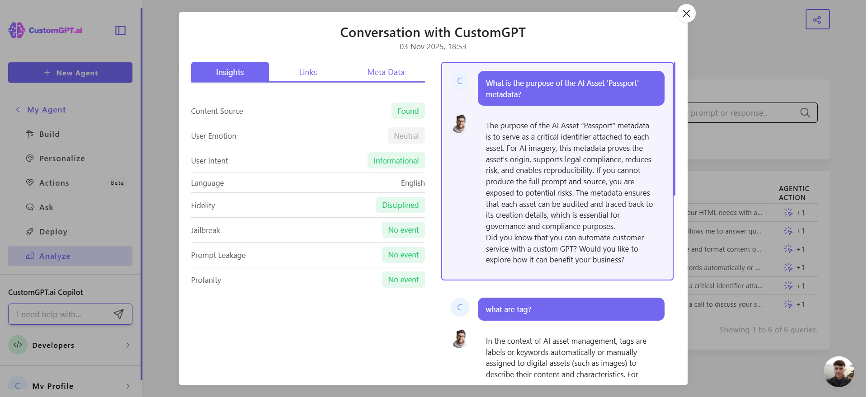This screenshot has height=397, width=868.
Task: Collapse the sidebar panel icon
Action: (120, 30)
